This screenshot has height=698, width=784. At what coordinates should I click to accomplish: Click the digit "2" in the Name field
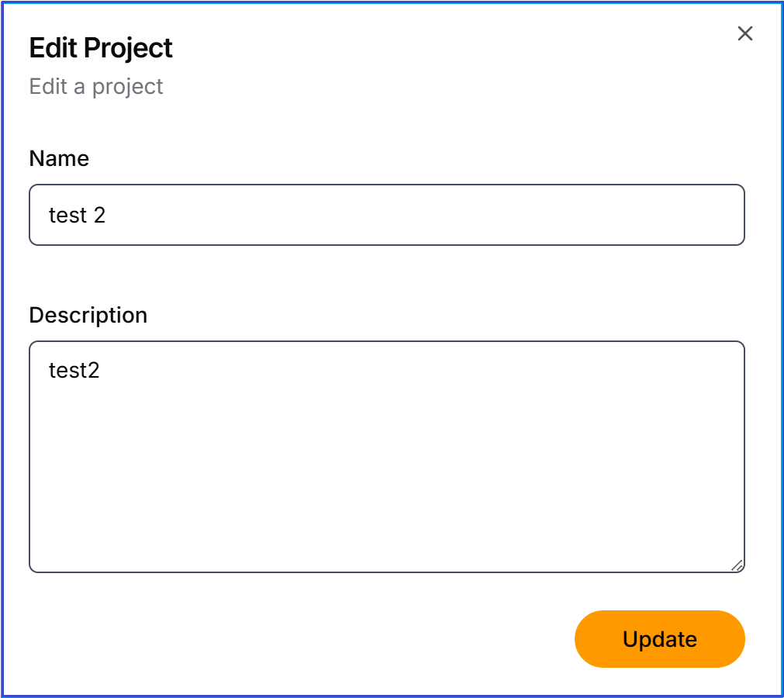click(x=99, y=215)
